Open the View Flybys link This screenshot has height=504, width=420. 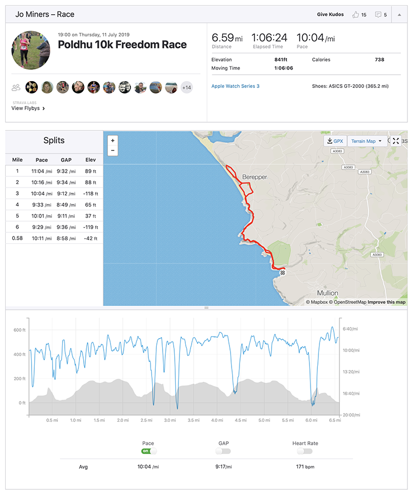28,108
